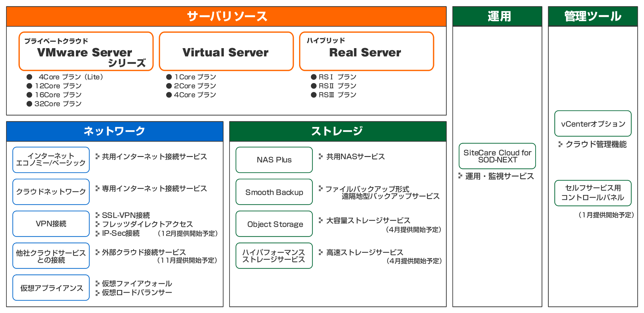Click the '2Core プラン' item
The height and width of the screenshot is (313, 644).
tap(195, 86)
